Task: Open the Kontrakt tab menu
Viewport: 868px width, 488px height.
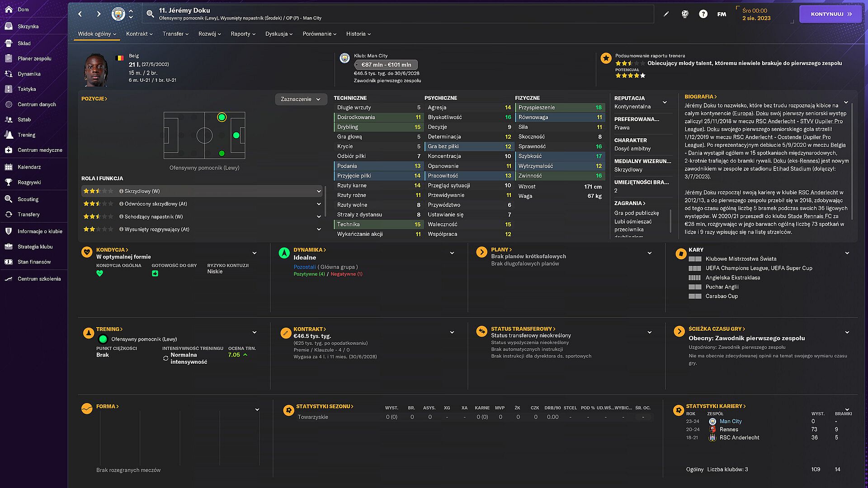Action: point(139,34)
